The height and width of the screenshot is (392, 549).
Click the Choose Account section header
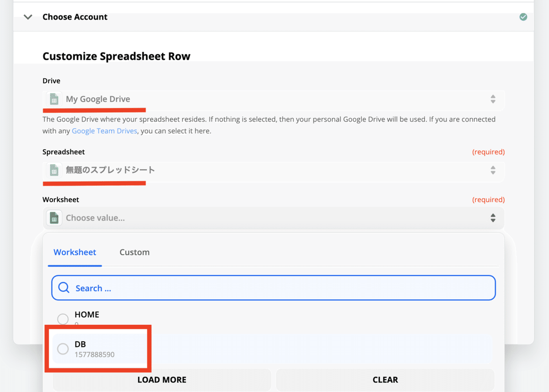tap(75, 17)
